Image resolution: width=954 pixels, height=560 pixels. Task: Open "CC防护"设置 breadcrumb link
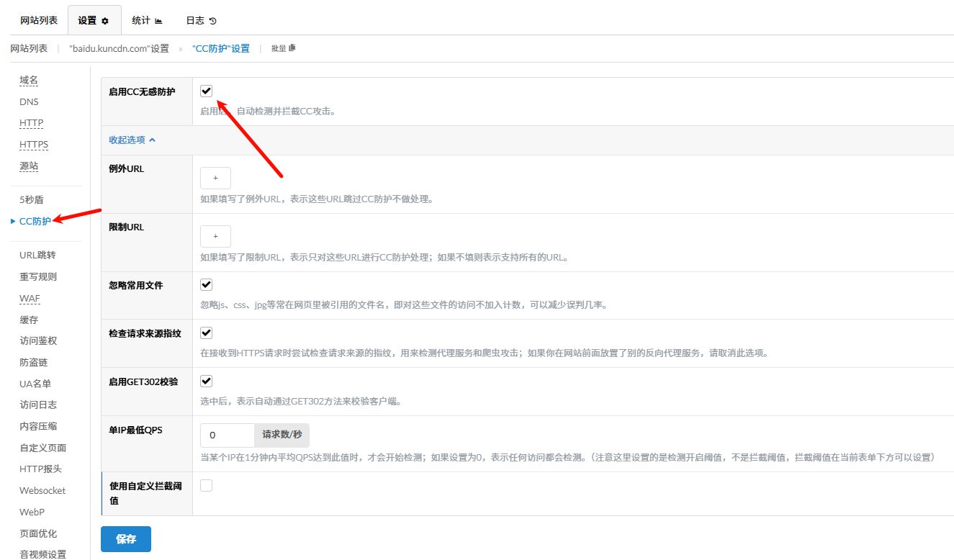click(x=221, y=48)
